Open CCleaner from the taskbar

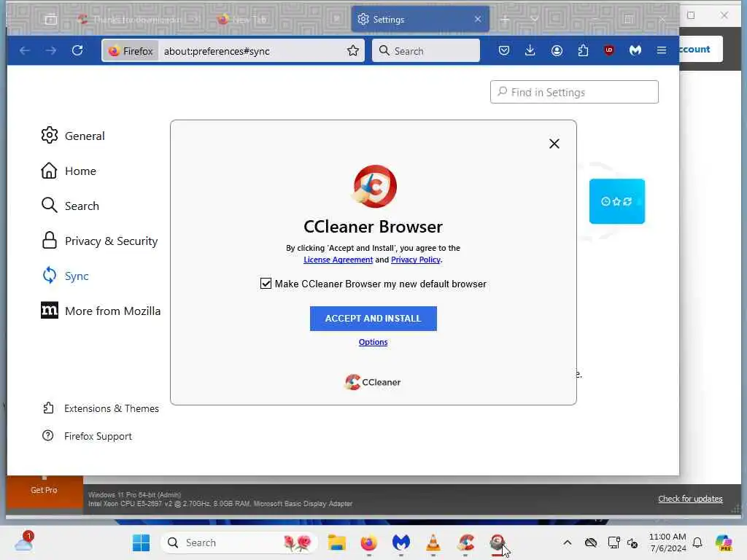[x=465, y=542]
